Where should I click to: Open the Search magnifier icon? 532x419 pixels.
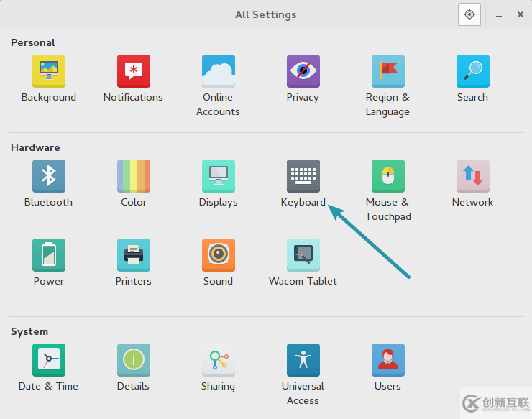473,71
